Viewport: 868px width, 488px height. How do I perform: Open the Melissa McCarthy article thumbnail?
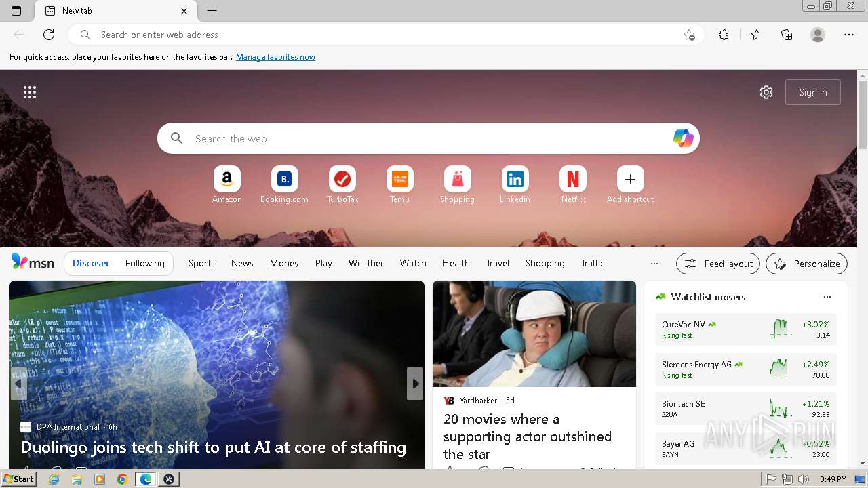point(534,334)
